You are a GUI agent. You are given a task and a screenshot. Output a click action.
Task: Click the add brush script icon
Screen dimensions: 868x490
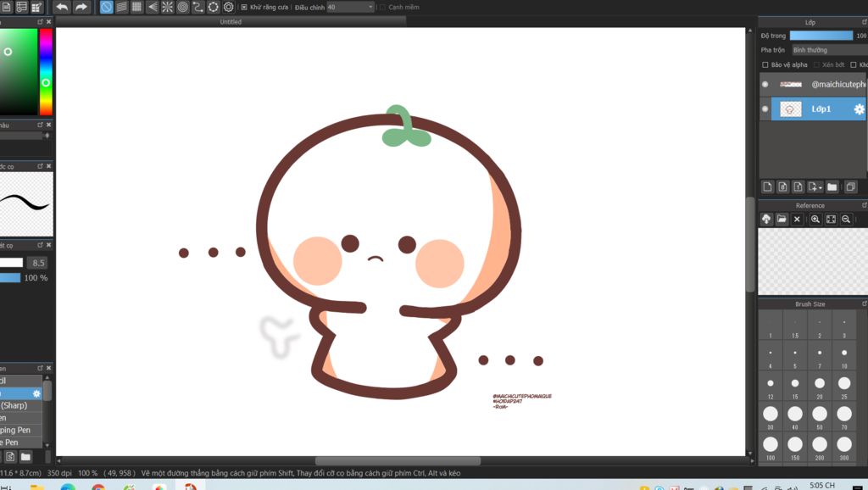(x=10, y=457)
